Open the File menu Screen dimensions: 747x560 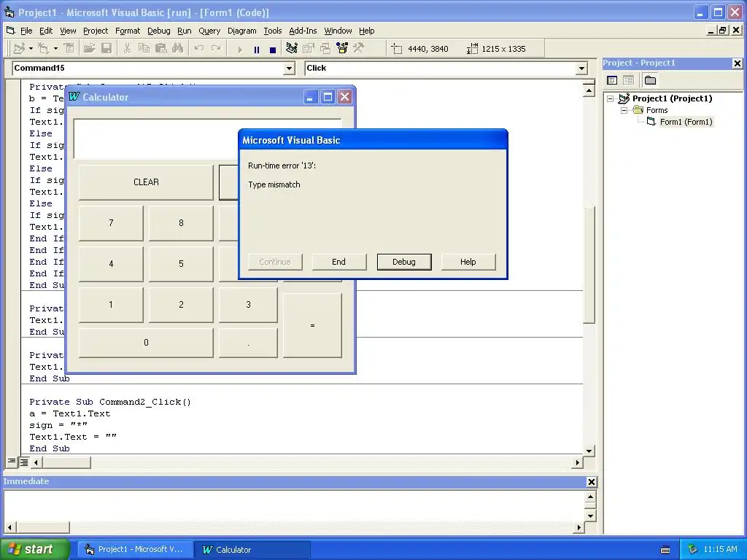tap(26, 31)
